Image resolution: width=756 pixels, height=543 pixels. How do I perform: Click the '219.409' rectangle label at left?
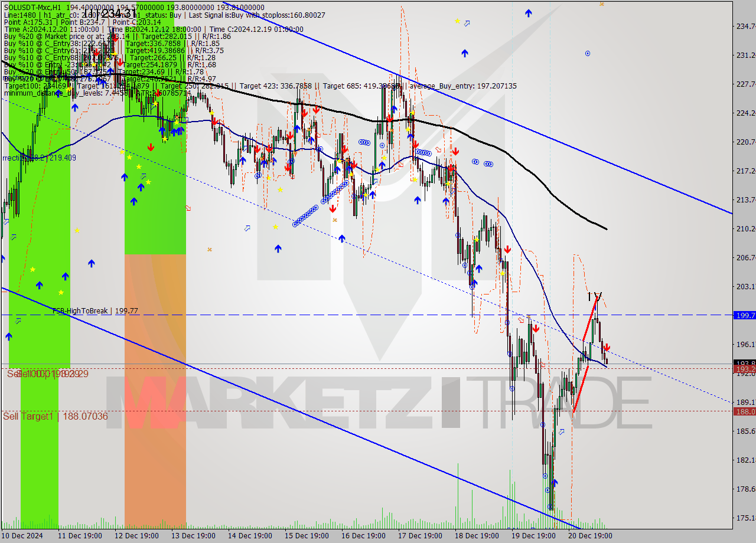point(40,158)
